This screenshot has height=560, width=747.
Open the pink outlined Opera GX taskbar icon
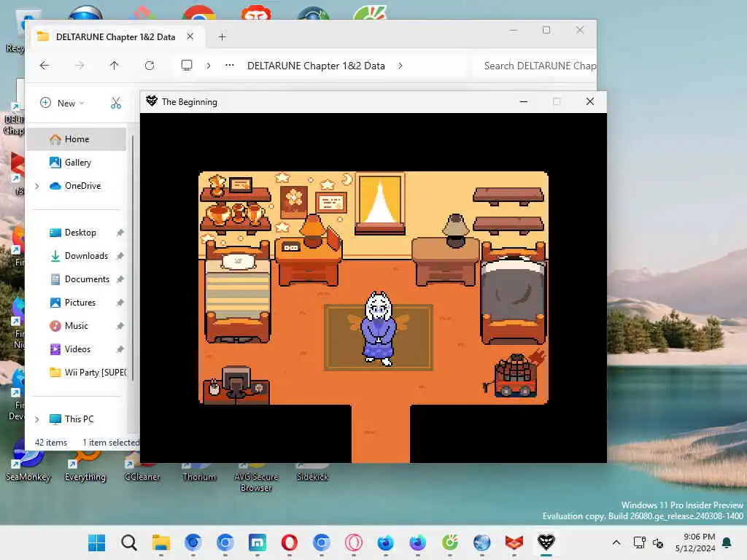tap(354, 542)
